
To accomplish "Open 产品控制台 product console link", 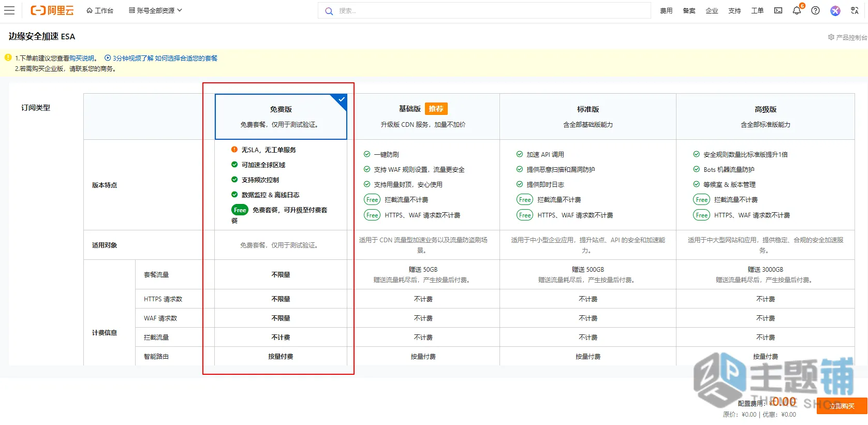I will [847, 37].
